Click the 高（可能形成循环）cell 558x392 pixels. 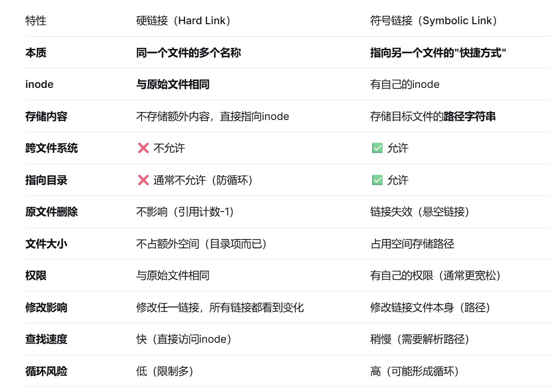[x=415, y=371]
